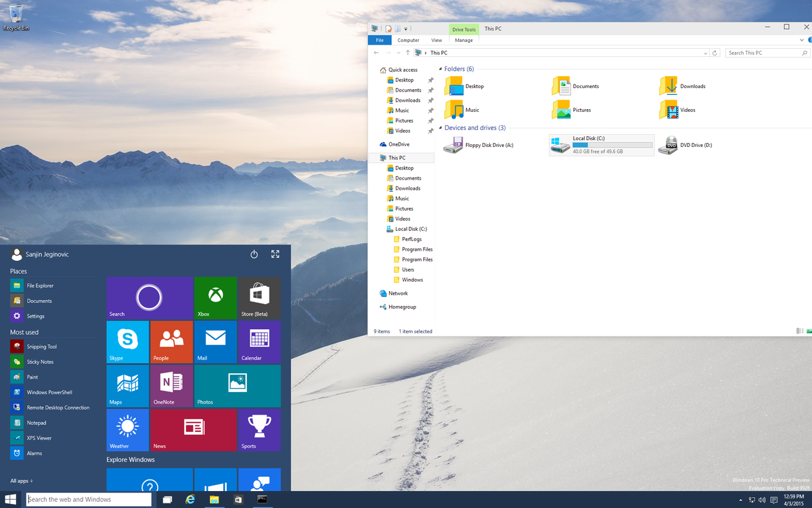Image resolution: width=812 pixels, height=508 pixels.
Task: Expand the ribbon with chevron
Action: coord(802,40)
